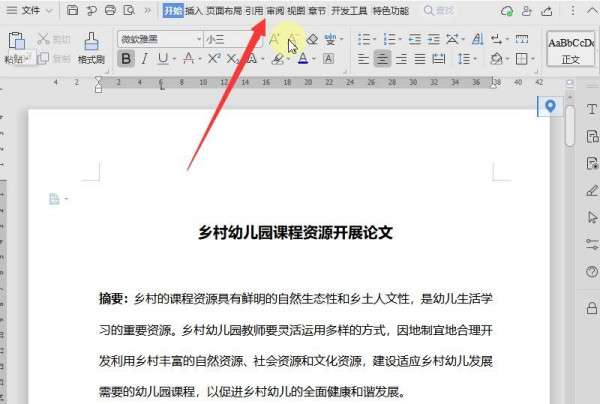
Task: Click the help question mark sidebar icon
Action: 592,272
